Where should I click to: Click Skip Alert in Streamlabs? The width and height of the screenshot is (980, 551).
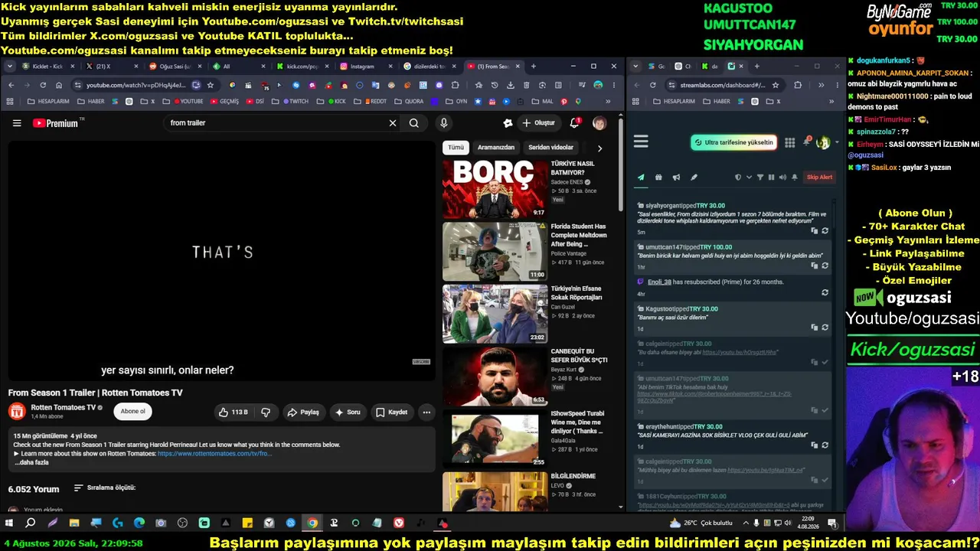pyautogui.click(x=819, y=178)
